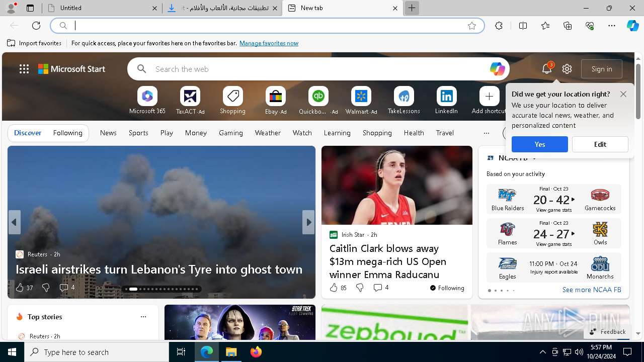Show more feed categories ellipsis
The image size is (644, 362).
click(x=486, y=133)
